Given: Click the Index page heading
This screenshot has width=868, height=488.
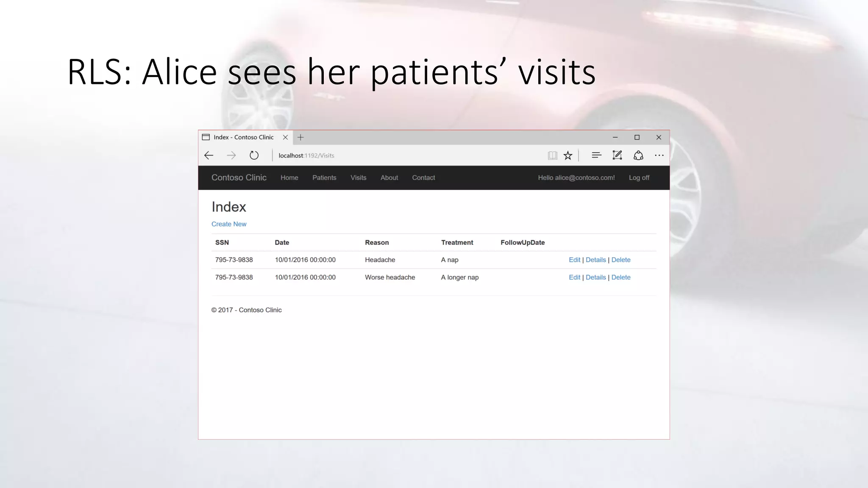Looking at the screenshot, I should click(229, 207).
